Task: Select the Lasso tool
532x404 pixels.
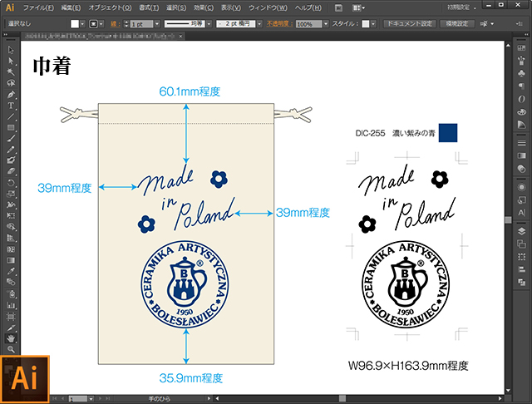Action: pos(11,83)
